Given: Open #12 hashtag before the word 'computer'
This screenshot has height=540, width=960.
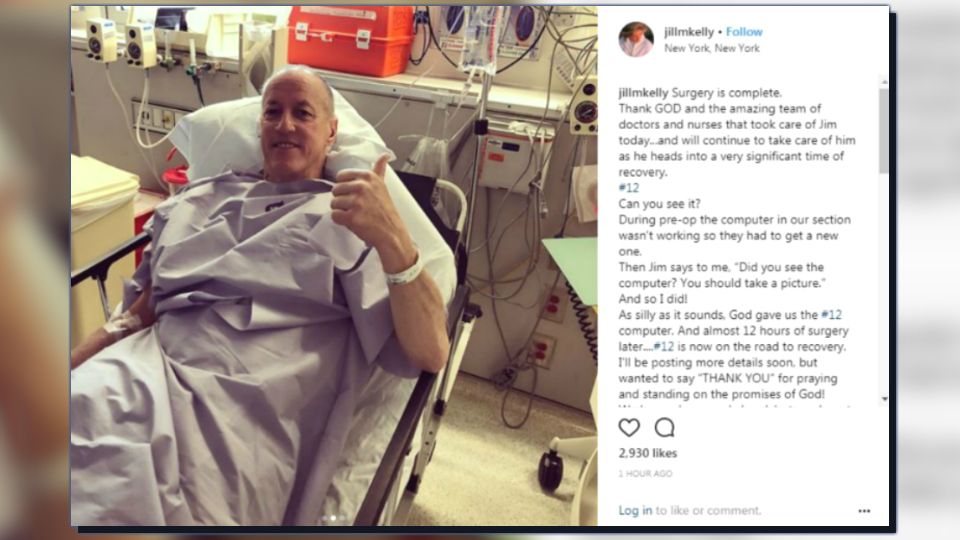Looking at the screenshot, I should tap(831, 315).
